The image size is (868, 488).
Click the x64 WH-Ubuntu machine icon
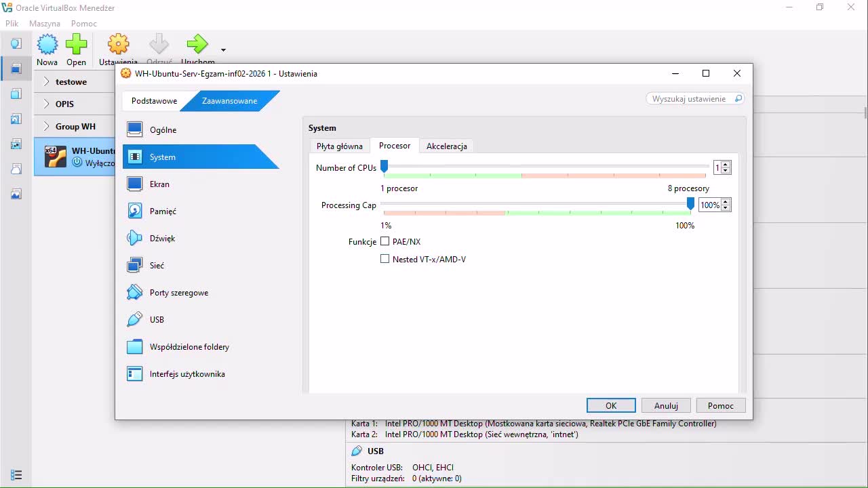(x=56, y=157)
